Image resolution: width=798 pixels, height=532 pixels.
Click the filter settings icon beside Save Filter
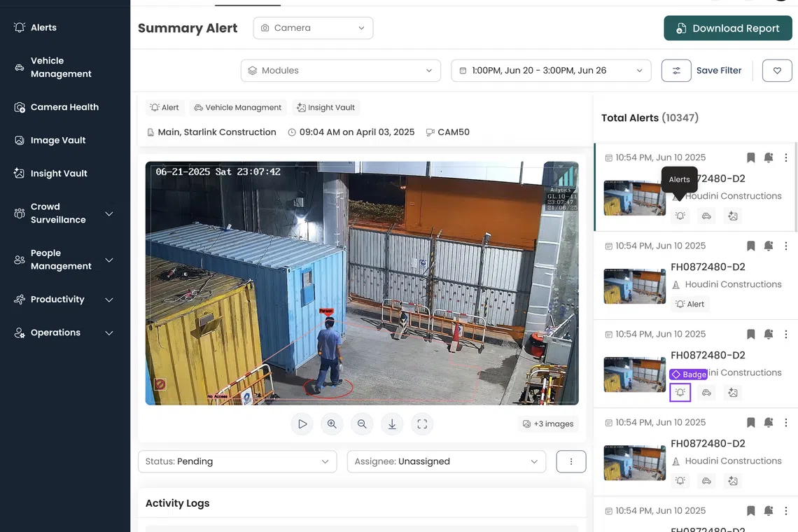675,70
